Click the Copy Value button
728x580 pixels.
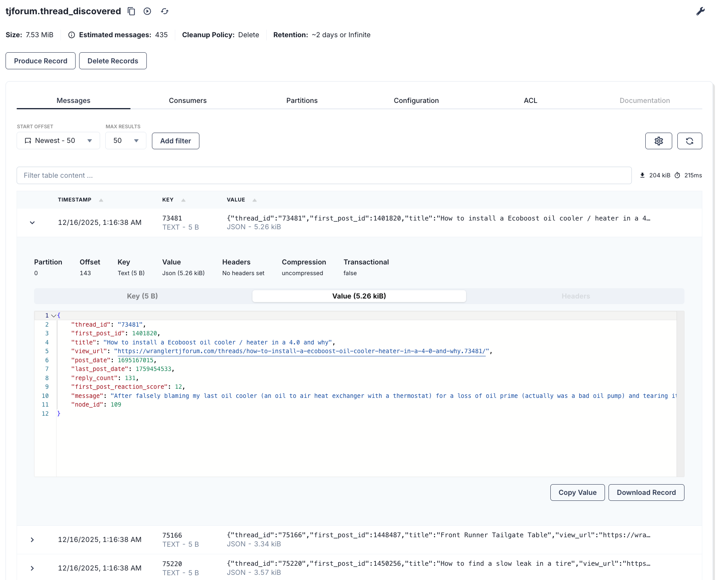(577, 493)
